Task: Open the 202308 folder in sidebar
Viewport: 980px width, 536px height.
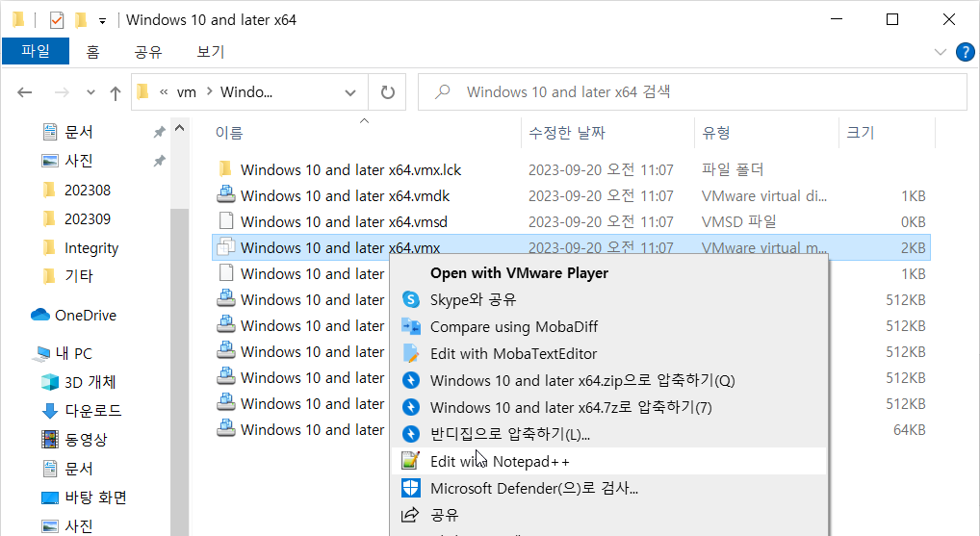Action: 87,190
